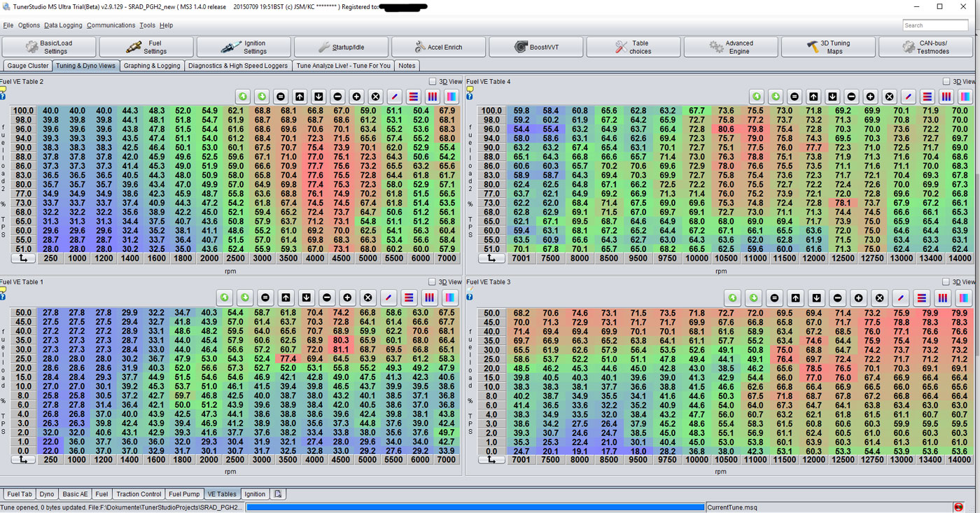The height and width of the screenshot is (513, 980).
Task: Open the CAN-bus/Testmodes dropdown button
Action: coord(925,47)
